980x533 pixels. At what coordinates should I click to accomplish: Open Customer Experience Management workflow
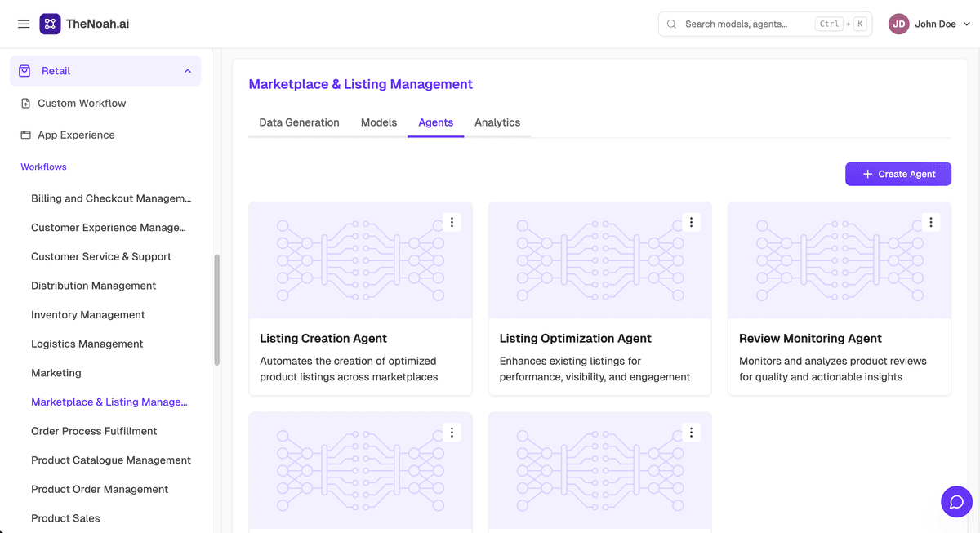[109, 228]
